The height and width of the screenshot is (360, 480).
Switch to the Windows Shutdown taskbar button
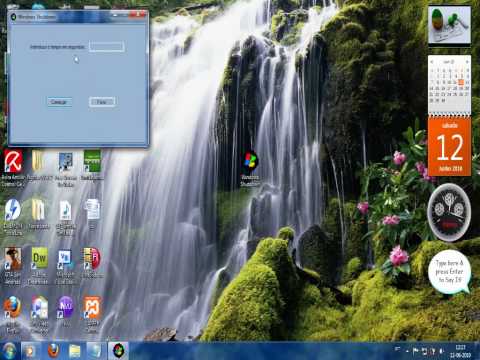118,351
